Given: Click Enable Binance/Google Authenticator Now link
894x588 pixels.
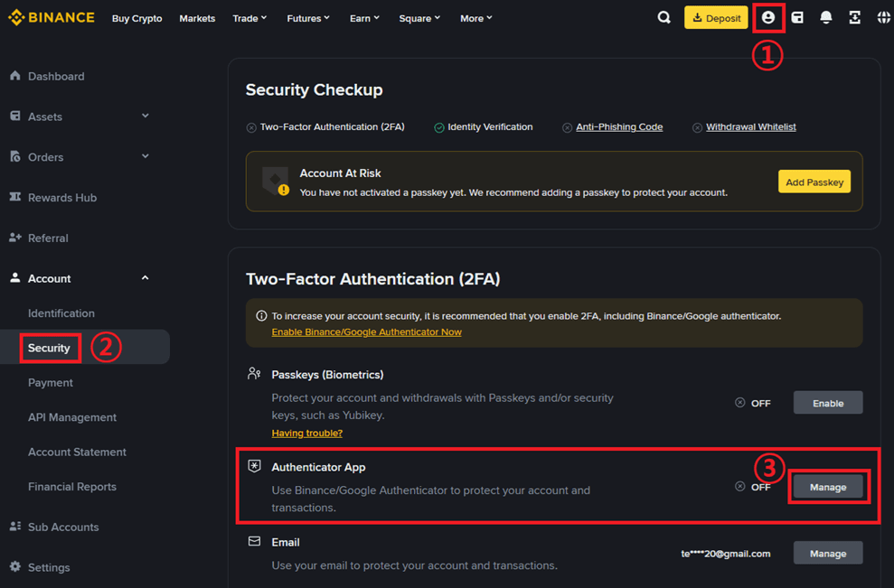Looking at the screenshot, I should point(366,332).
